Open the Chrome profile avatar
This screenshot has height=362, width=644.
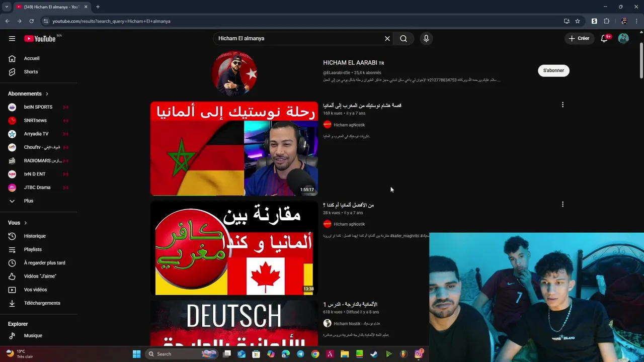pyautogui.click(x=624, y=21)
